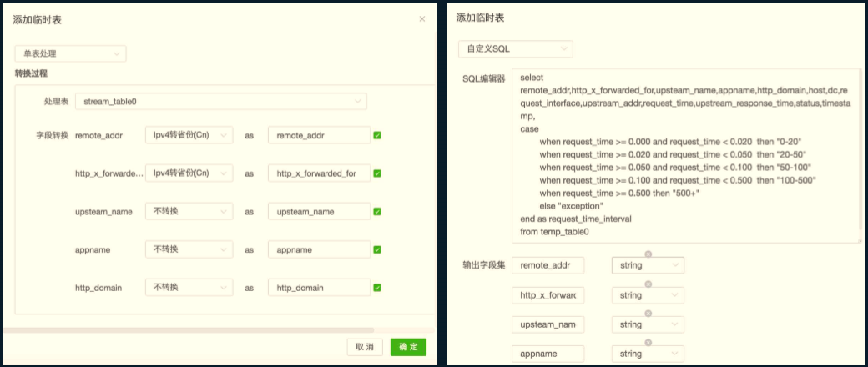Remove the upsteam_name output field

648,314
